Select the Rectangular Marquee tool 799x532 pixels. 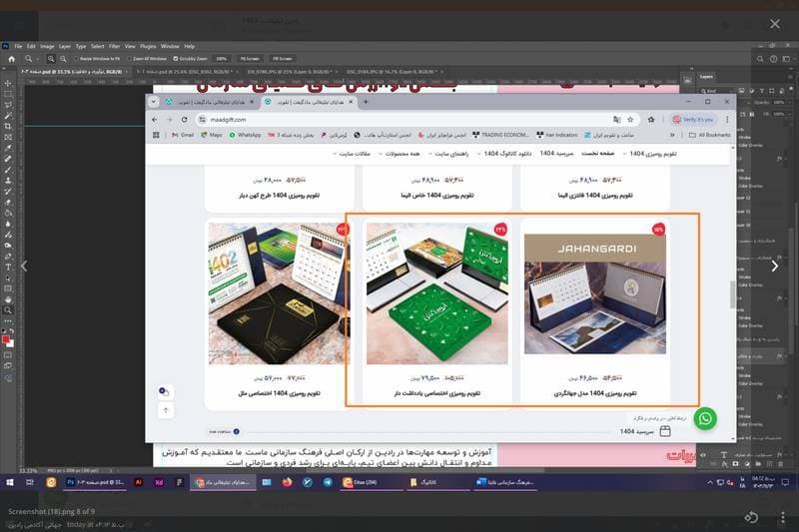point(8,94)
